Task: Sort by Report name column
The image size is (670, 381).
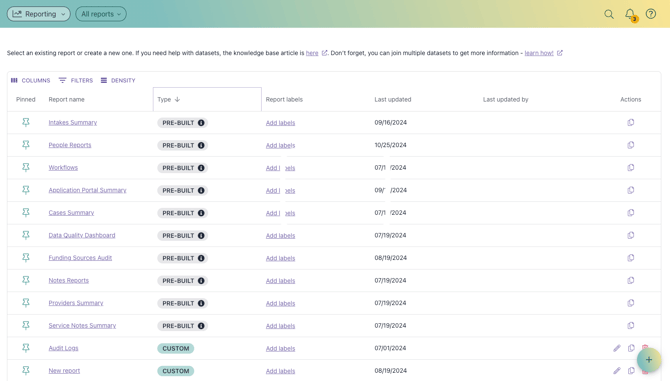Action: 66,100
